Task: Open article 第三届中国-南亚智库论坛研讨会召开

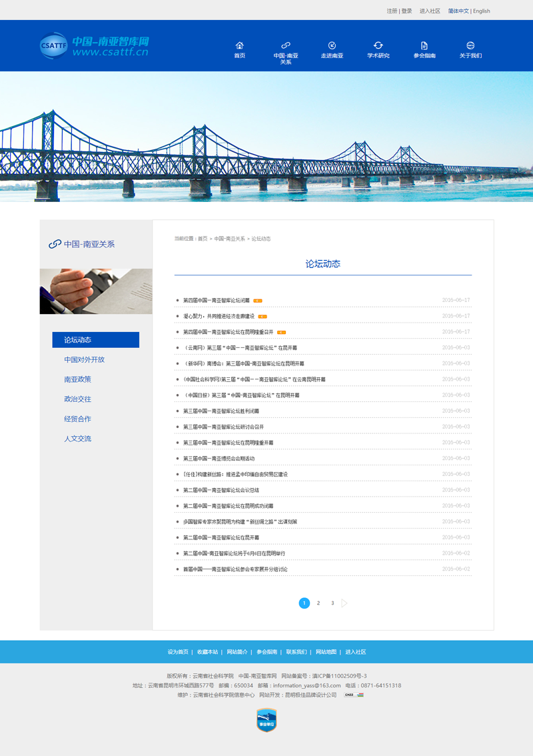Action: coord(224,427)
